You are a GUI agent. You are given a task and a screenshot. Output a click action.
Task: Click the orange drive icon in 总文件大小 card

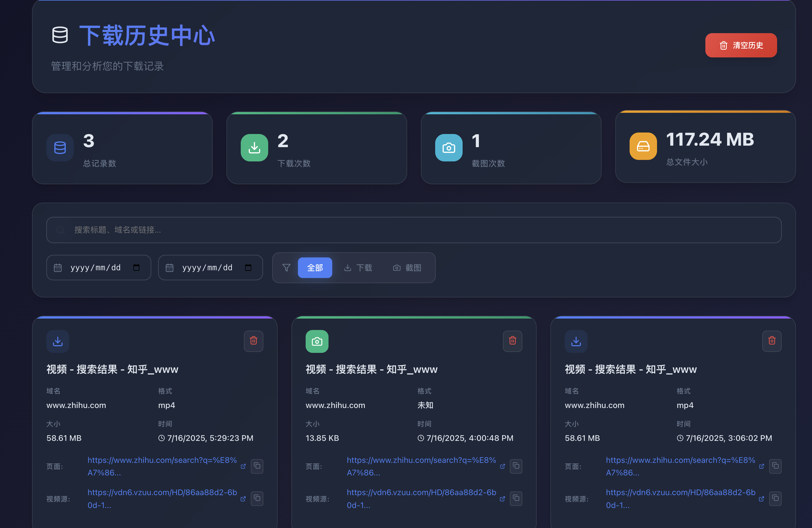click(x=643, y=146)
